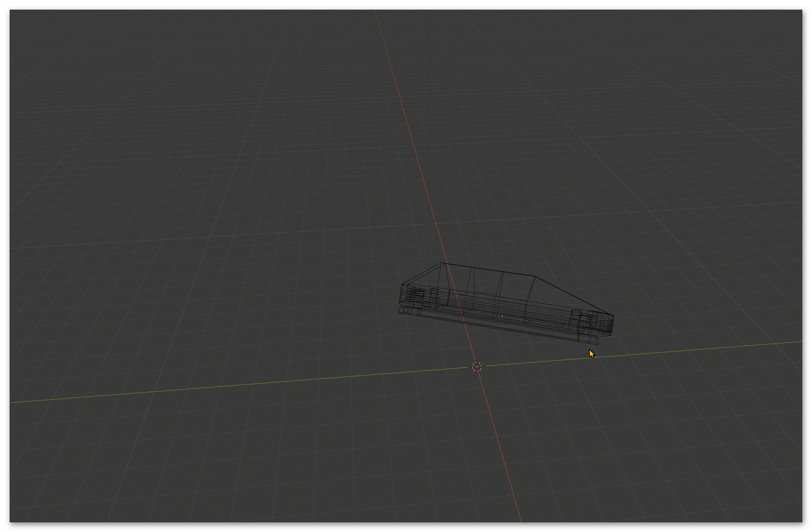Select the wireframe model by its long top roof edge

488,270
